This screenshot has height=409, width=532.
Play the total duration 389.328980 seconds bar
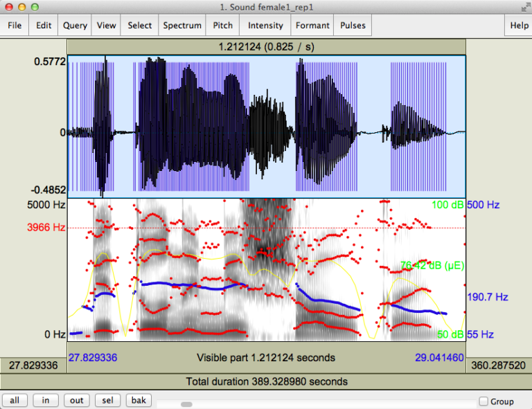(266, 381)
